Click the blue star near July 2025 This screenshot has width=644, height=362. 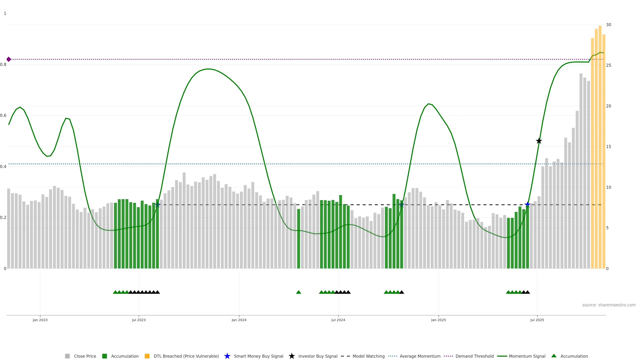527,205
